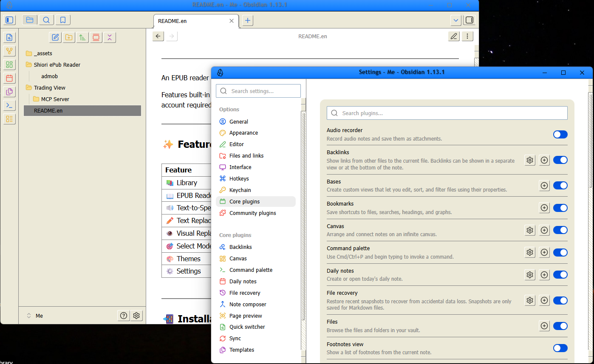Open Note composer plugin settings in sidebar

pos(256,305)
